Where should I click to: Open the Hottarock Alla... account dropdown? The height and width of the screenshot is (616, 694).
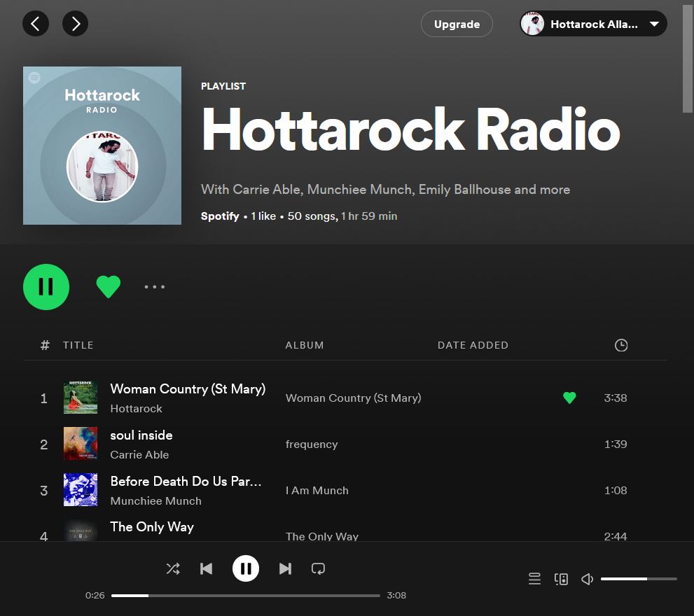pos(594,24)
